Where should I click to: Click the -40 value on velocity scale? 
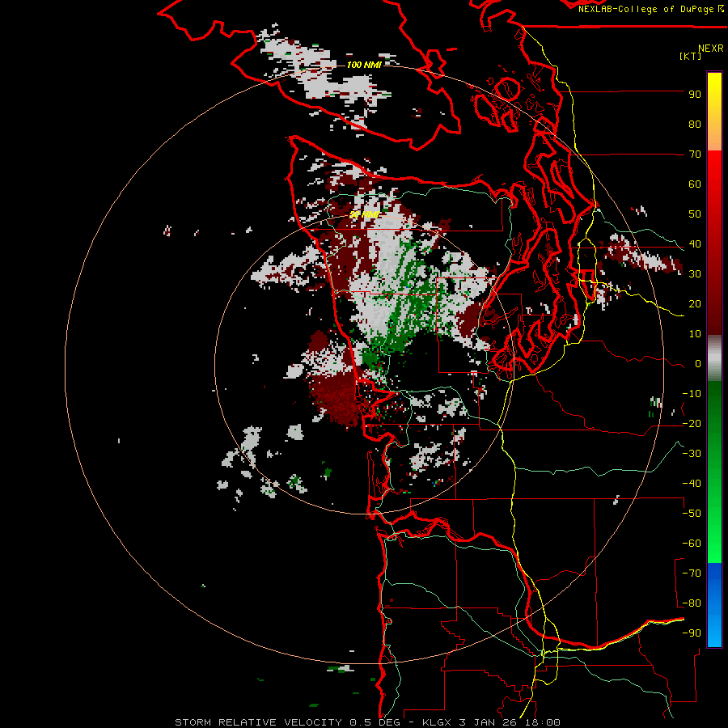click(x=692, y=484)
